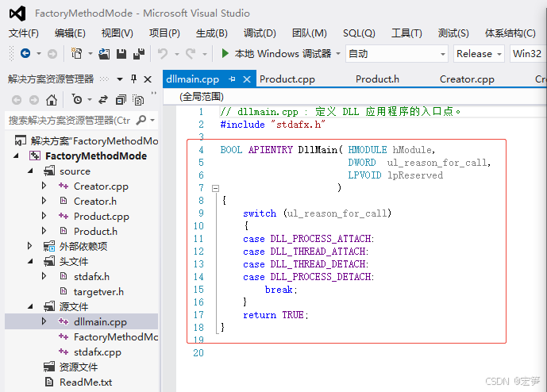547x392 pixels.
Task: Click the Collapse All icon in Solution Explorer
Action: click(x=121, y=100)
